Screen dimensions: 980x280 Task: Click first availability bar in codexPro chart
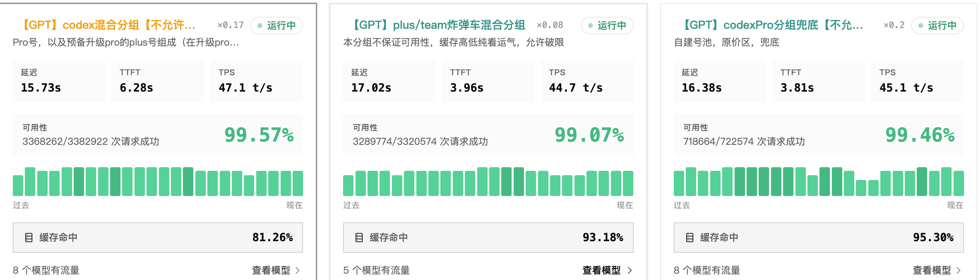tap(679, 183)
